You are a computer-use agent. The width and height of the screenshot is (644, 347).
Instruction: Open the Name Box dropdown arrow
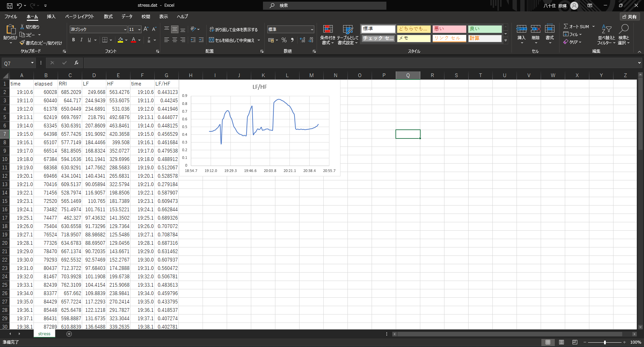pyautogui.click(x=32, y=63)
